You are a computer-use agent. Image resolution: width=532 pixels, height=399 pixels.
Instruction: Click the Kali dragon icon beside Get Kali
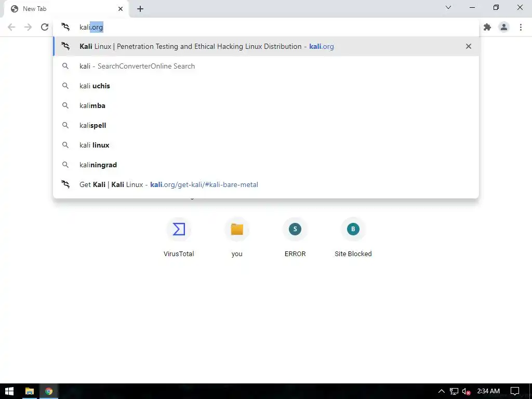click(65, 184)
